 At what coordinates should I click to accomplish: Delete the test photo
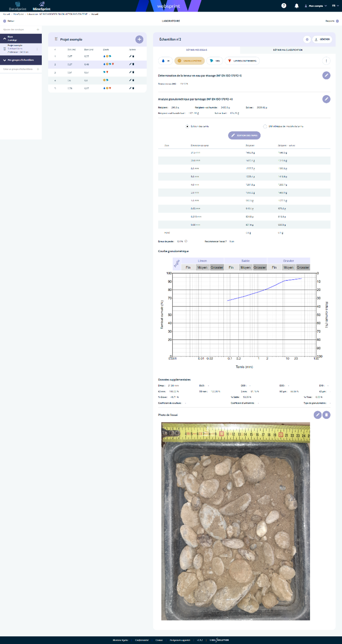tap(326, 415)
